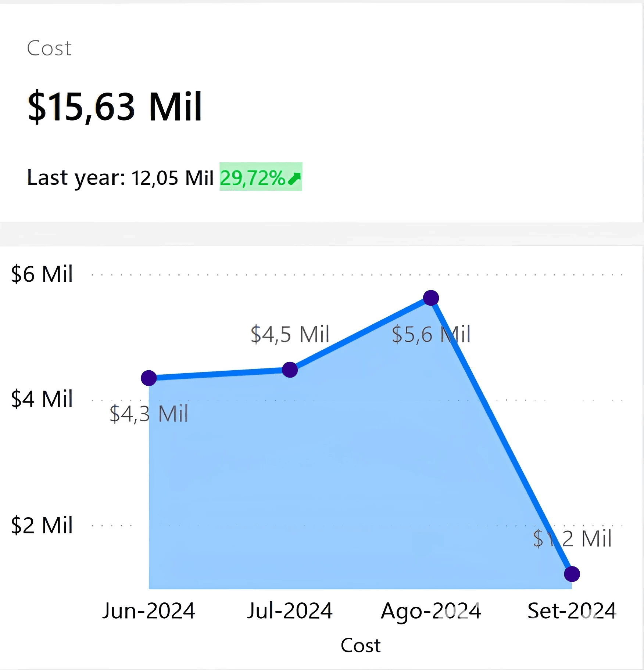644x670 pixels.
Task: Click the Set-2024 data point marker
Action: pos(572,574)
